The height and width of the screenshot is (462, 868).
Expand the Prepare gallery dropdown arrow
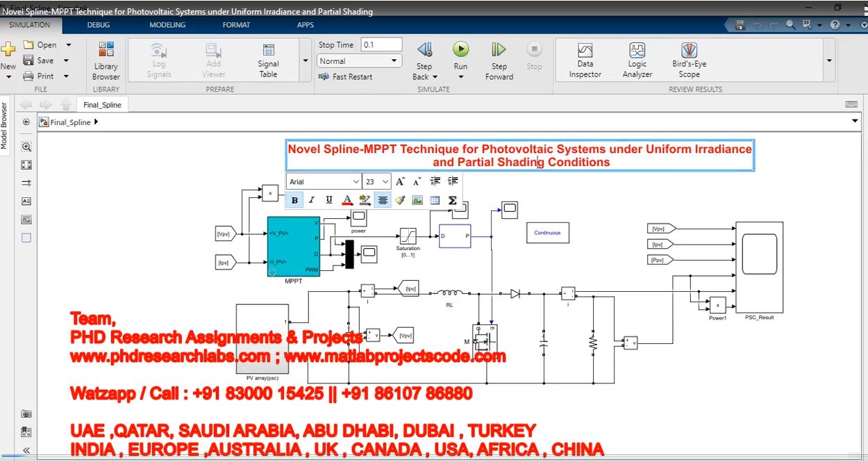pos(305,60)
